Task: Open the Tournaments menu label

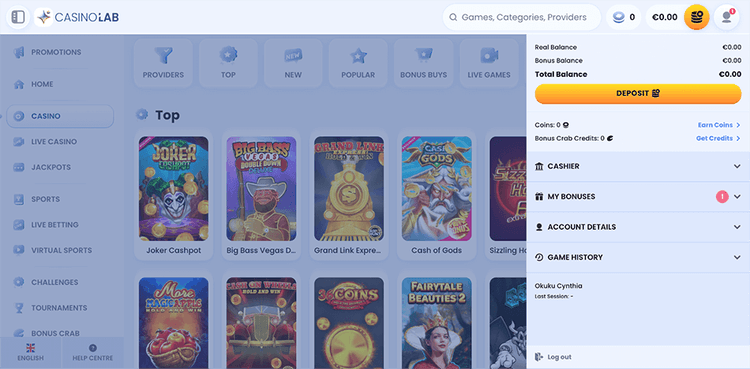Action: (59, 308)
